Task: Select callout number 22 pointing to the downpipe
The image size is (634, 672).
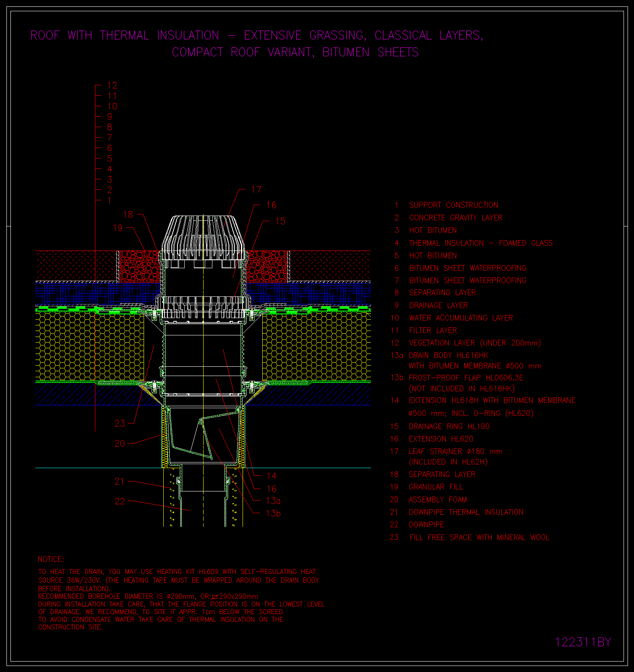Action: pyautogui.click(x=120, y=501)
